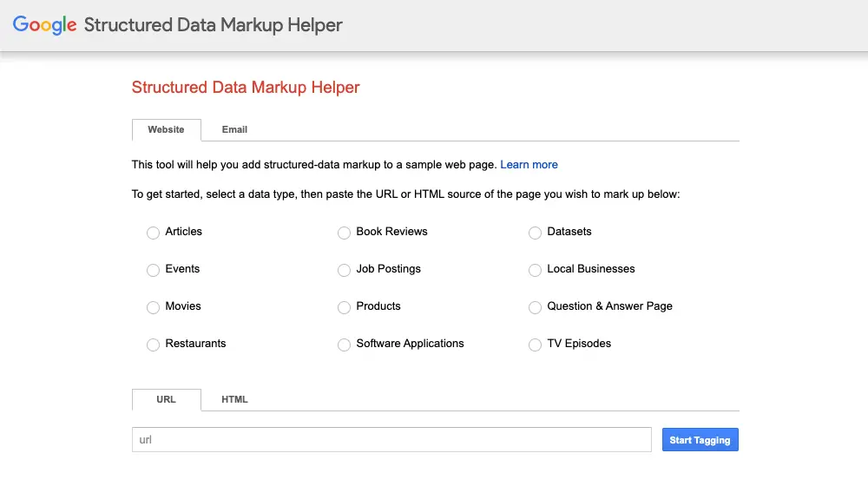The width and height of the screenshot is (868, 486).
Task: Choose the TV Episodes option
Action: click(536, 345)
